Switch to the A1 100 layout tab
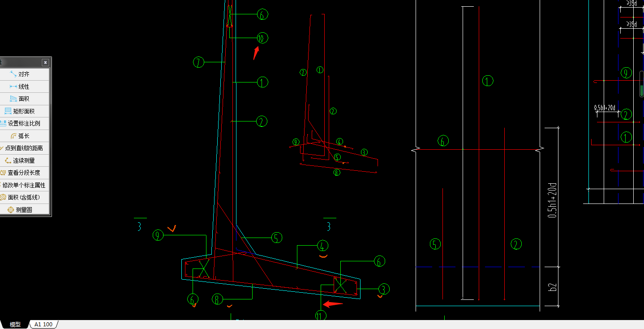The height and width of the screenshot is (329, 644). pos(43,325)
